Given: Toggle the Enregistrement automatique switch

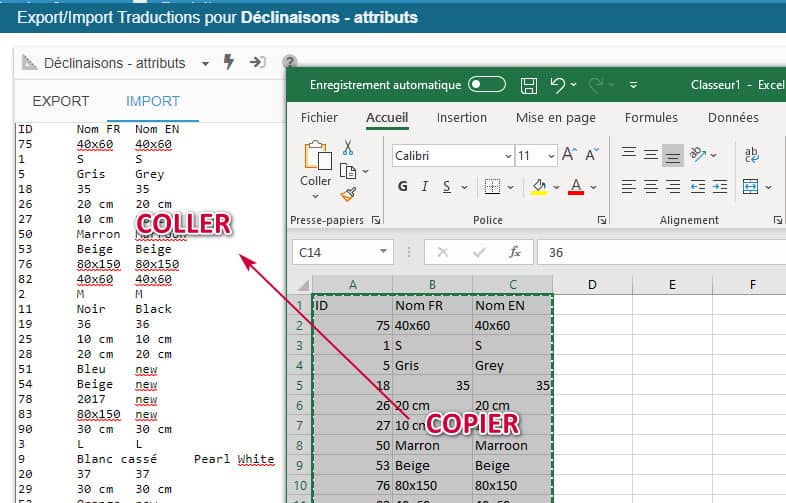Looking at the screenshot, I should click(487, 86).
